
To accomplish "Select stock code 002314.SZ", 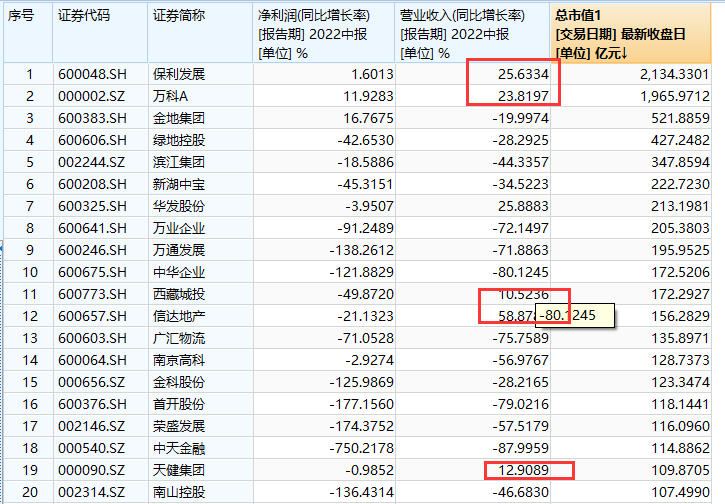I will [92, 492].
